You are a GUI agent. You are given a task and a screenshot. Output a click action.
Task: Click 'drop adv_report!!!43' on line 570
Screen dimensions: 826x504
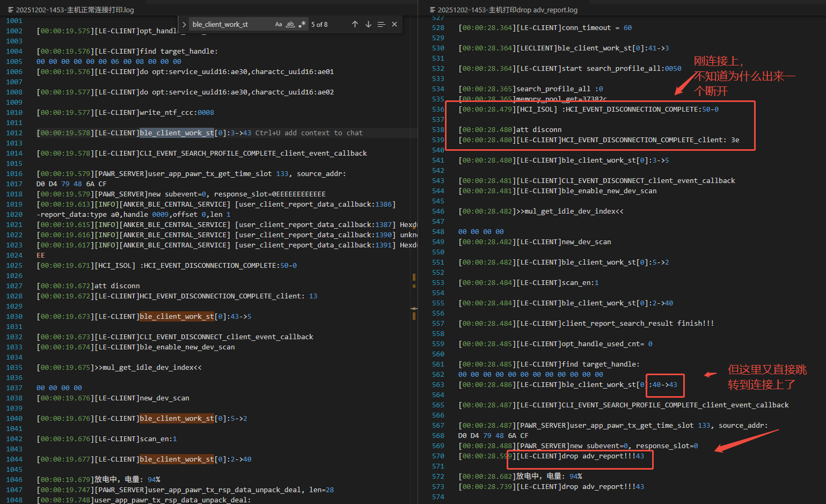pos(603,456)
